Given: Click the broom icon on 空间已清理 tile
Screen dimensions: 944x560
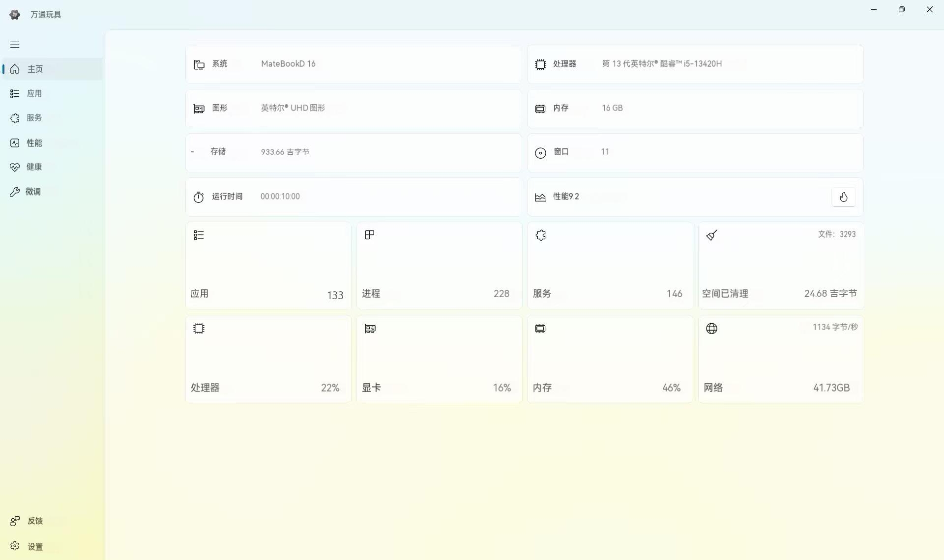Looking at the screenshot, I should pos(711,235).
